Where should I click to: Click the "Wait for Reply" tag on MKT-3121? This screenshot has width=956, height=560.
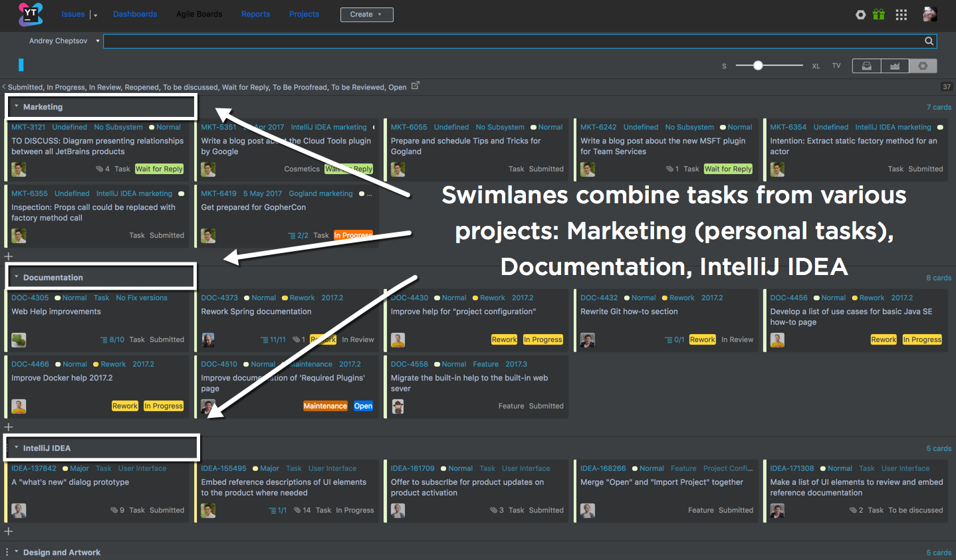coord(159,169)
